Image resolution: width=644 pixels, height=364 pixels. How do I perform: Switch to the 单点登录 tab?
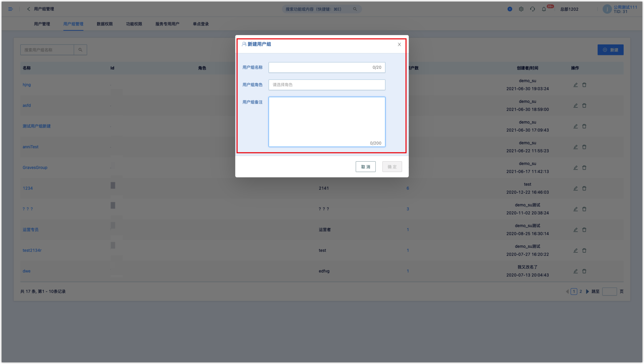tap(201, 24)
